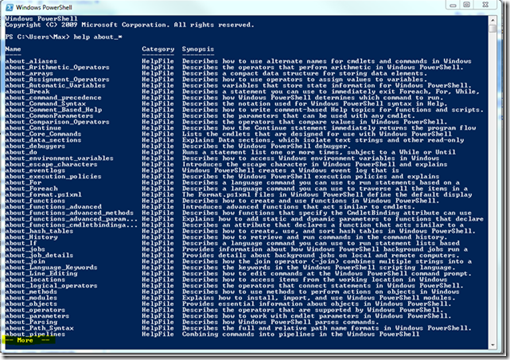Image resolution: width=510 pixels, height=360 pixels.
Task: Select the about_join entry
Action: 25,261
